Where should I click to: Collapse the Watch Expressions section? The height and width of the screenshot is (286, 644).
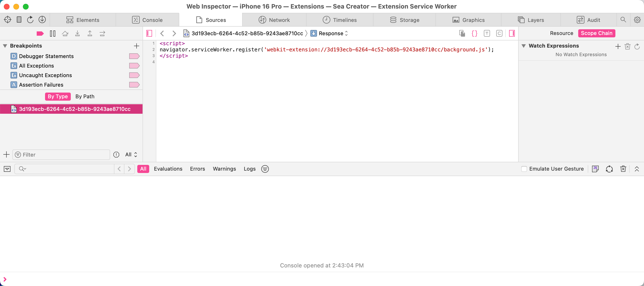click(x=523, y=46)
